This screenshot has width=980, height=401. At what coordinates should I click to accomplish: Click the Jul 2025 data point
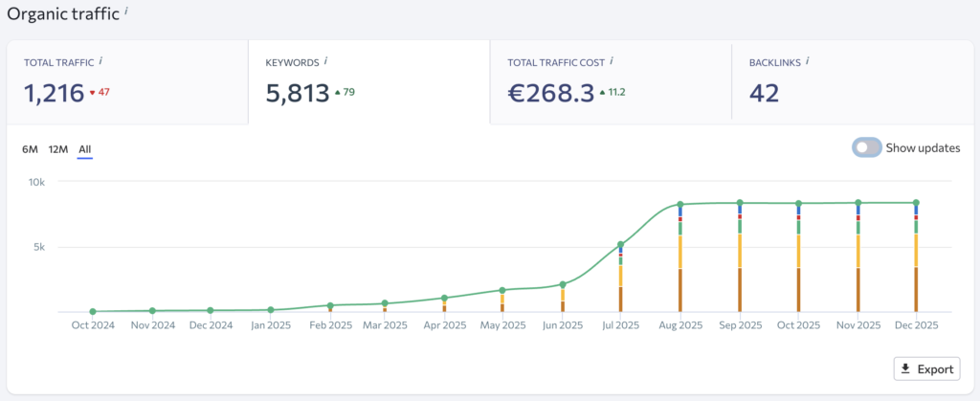pyautogui.click(x=620, y=244)
